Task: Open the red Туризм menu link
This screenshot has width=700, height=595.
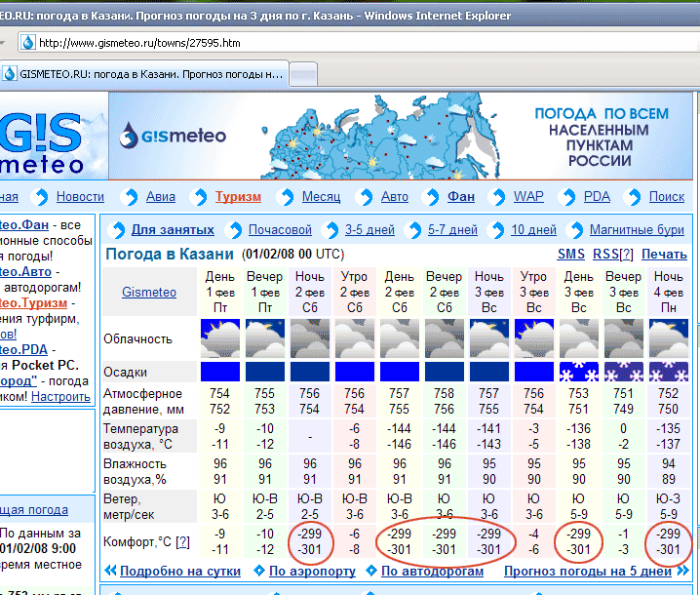Action: [x=238, y=197]
